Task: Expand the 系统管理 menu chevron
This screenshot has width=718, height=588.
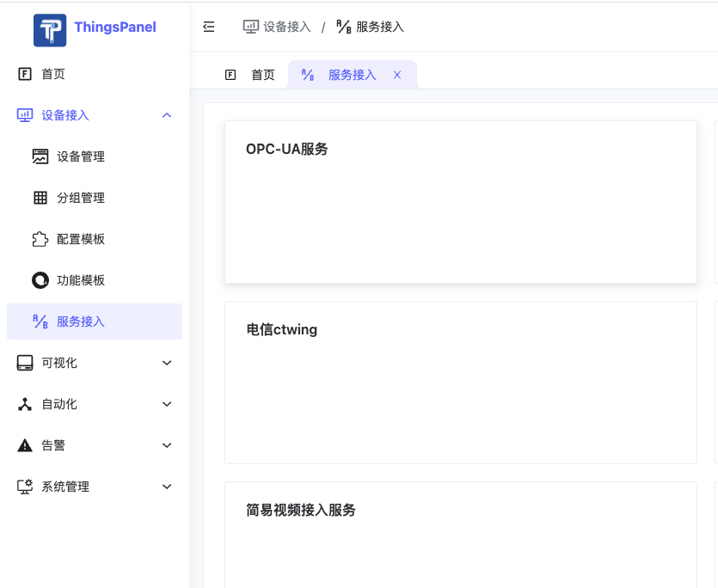Action: coord(167,487)
